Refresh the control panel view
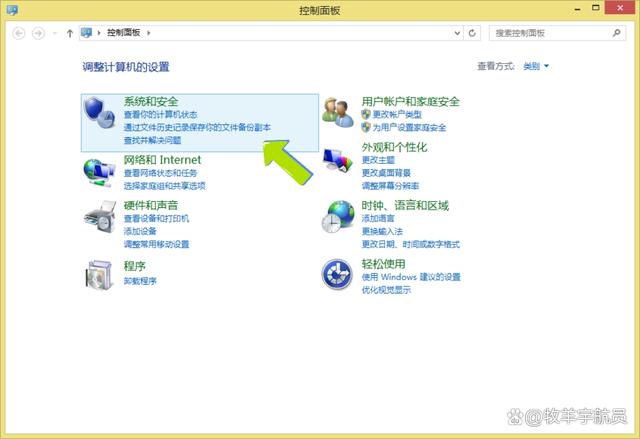Viewport: 640px width, 439px height. 472,33
